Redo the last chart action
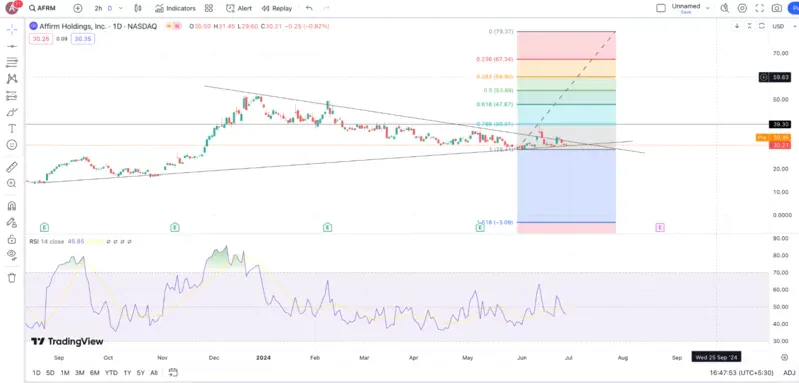799x383 pixels. pyautogui.click(x=326, y=8)
